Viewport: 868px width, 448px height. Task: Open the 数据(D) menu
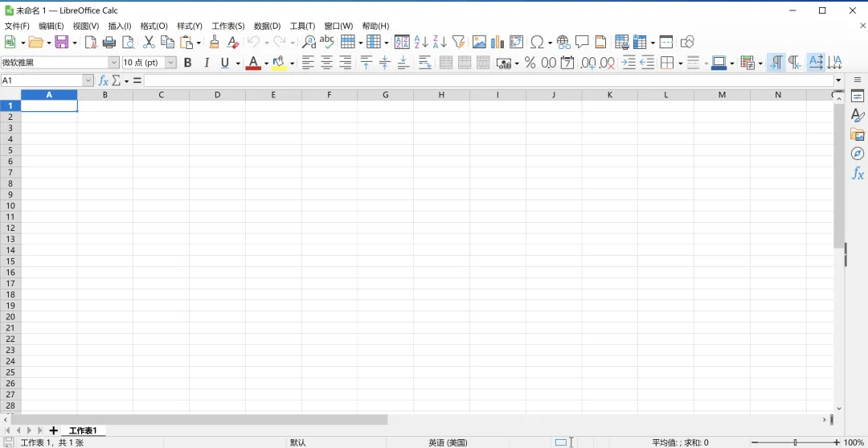(x=268, y=26)
